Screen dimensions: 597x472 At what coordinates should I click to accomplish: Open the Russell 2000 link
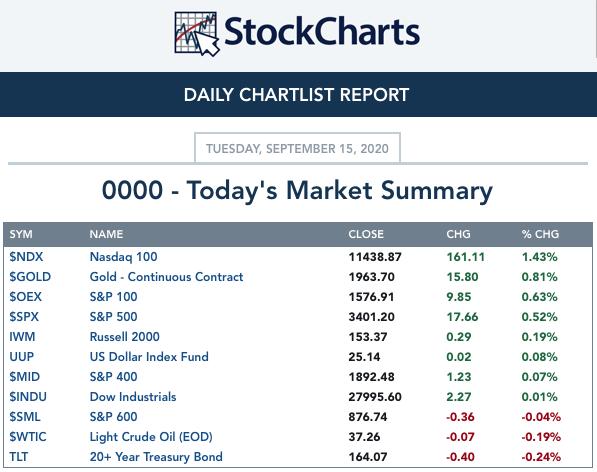pos(125,337)
